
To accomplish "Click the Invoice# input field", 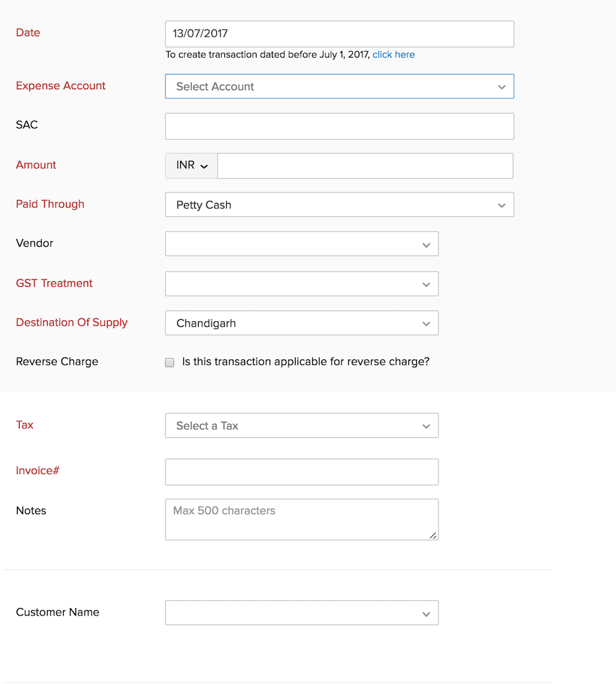I will (301, 472).
